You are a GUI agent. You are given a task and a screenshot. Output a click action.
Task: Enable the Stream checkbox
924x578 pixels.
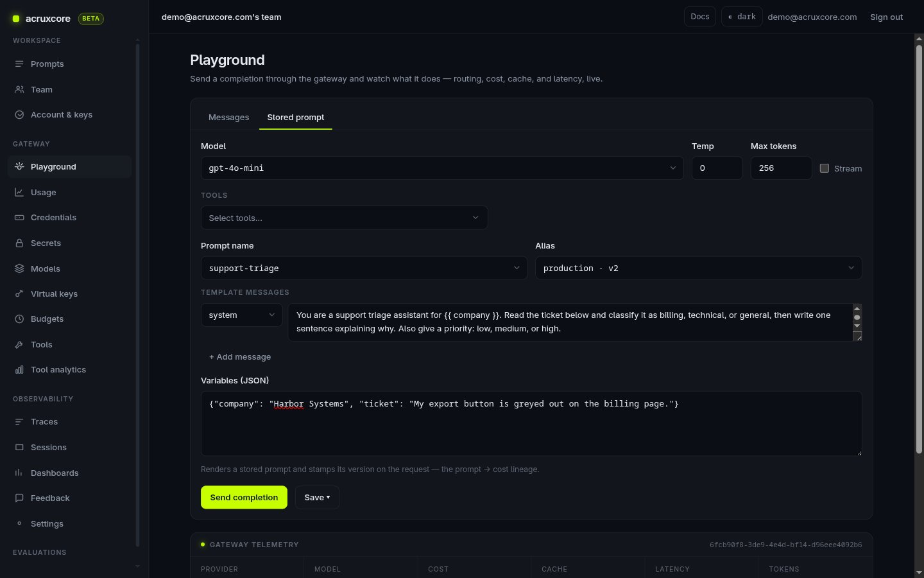[x=825, y=168]
